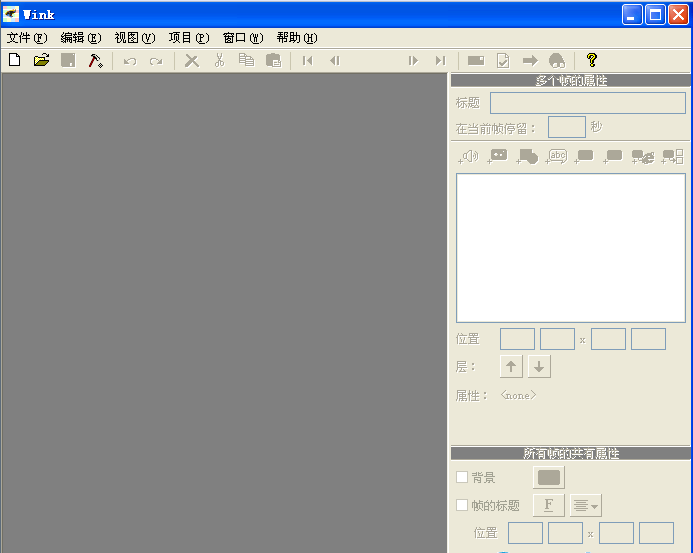Click the 标题 text input field

click(x=587, y=103)
